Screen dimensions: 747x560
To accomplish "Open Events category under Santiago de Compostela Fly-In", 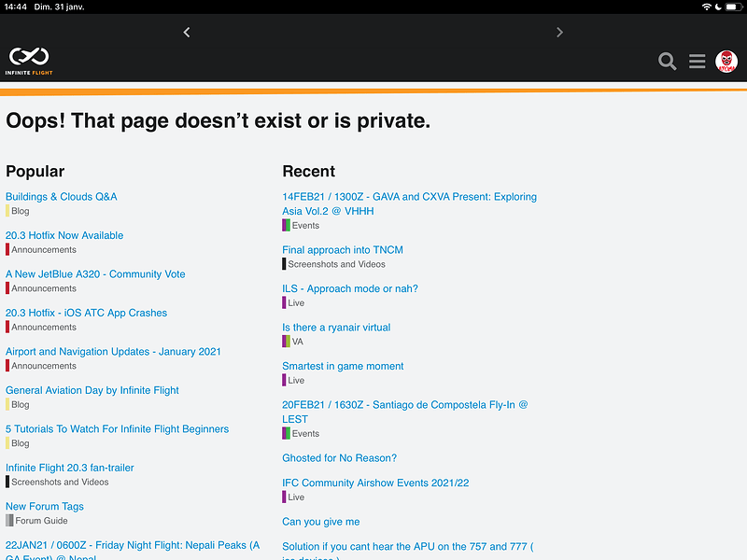I will pyautogui.click(x=301, y=434).
